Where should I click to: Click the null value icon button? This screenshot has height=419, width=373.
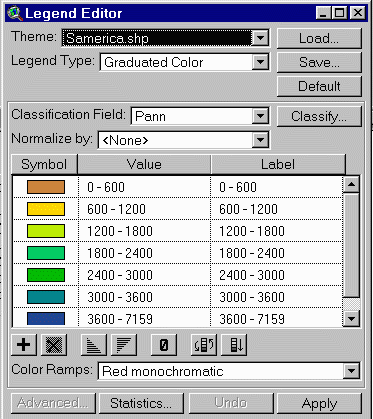pyautogui.click(x=164, y=345)
